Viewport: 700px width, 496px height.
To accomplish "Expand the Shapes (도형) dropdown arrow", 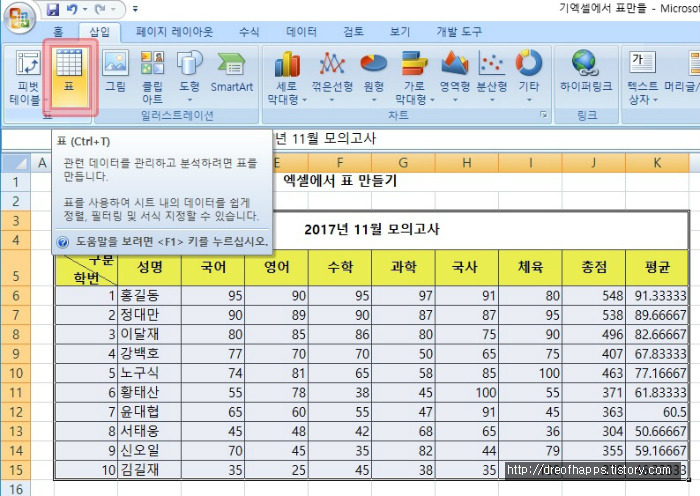I will (x=189, y=100).
